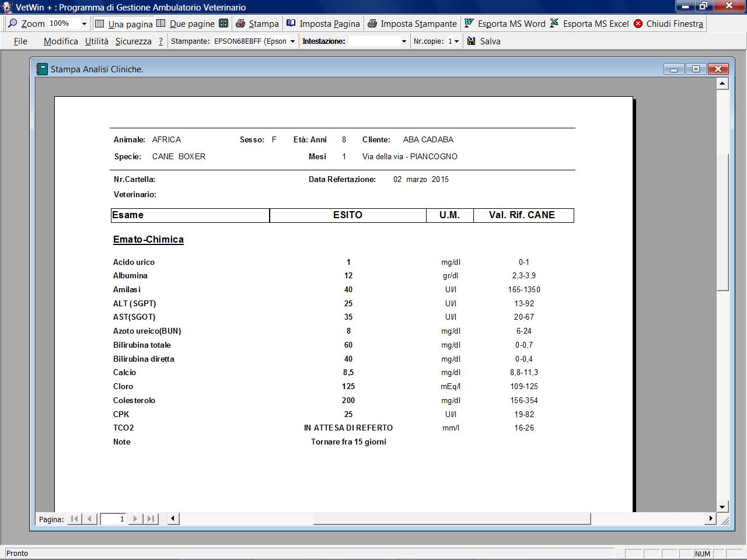747x560 pixels.
Task: Click the Acido urico row label
Action: pyautogui.click(x=134, y=262)
